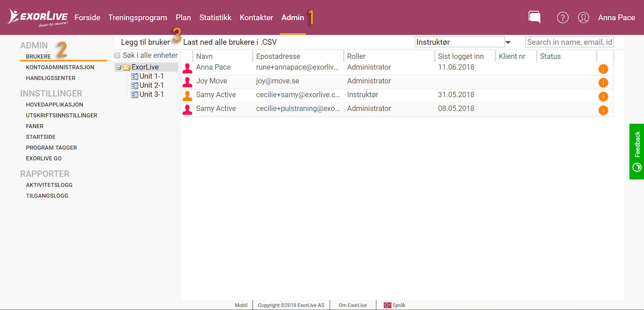Select the Admin tab

[293, 17]
